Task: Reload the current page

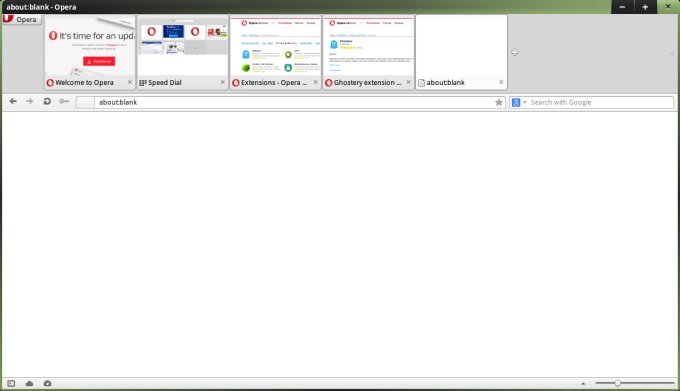Action: 47,101
